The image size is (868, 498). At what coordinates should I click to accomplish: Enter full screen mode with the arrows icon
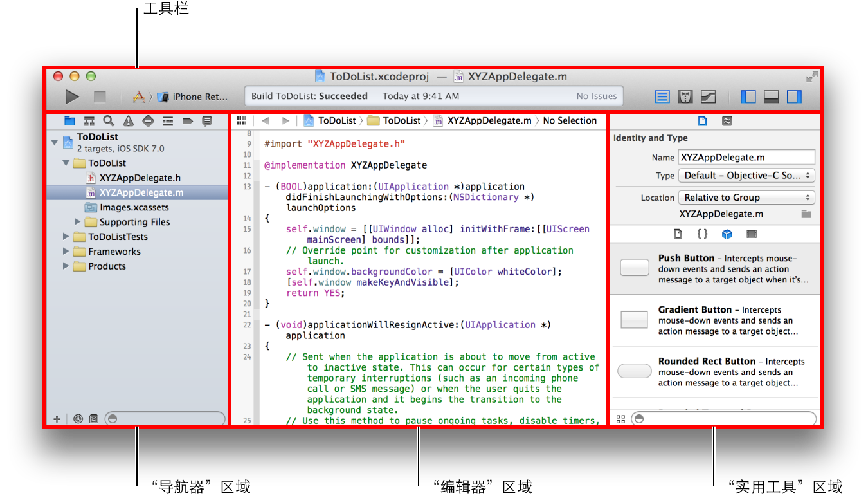[x=811, y=77]
